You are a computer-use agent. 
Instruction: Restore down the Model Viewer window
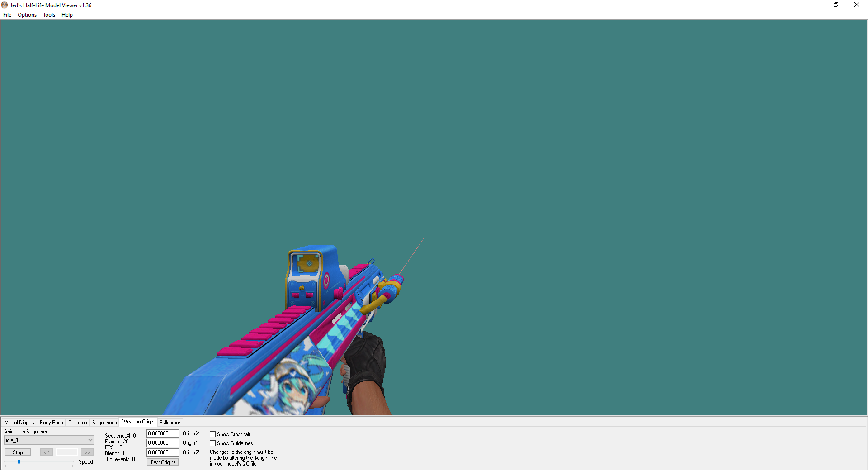tap(836, 5)
